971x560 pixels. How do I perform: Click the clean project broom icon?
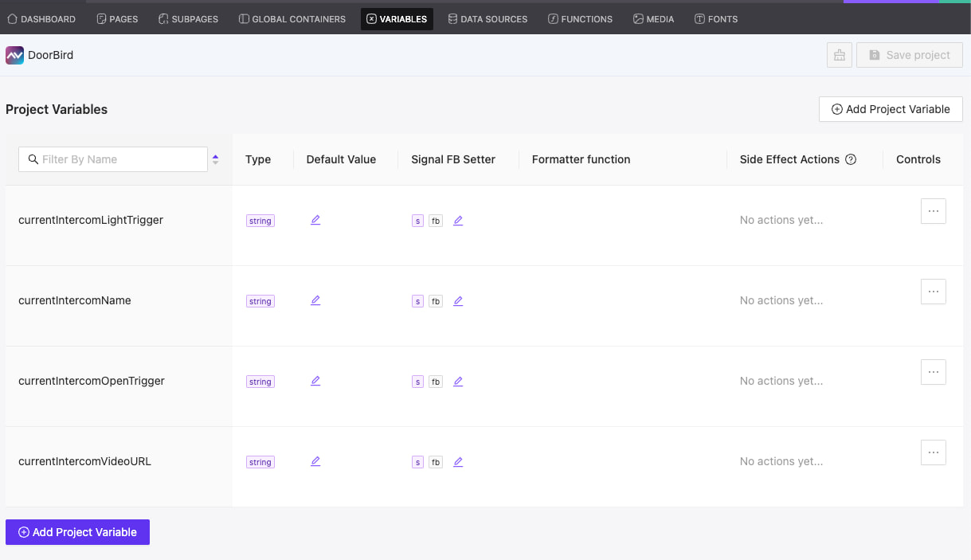click(839, 54)
